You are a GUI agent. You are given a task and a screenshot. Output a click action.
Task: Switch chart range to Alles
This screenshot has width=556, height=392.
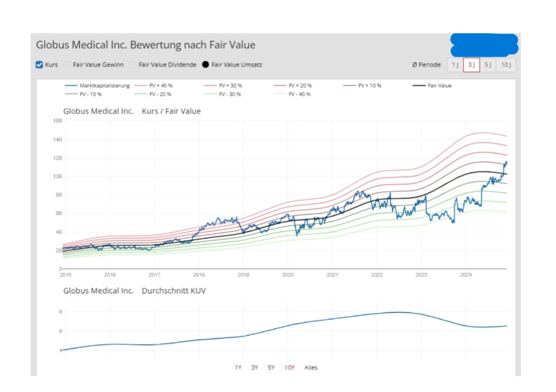[x=310, y=367]
